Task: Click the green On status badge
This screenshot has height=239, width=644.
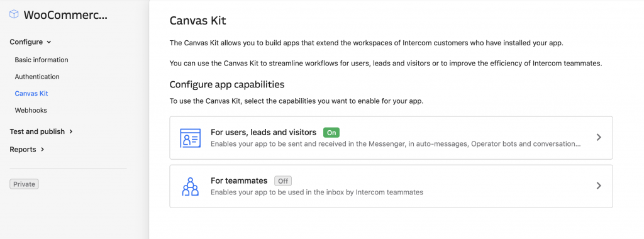Action: point(331,133)
